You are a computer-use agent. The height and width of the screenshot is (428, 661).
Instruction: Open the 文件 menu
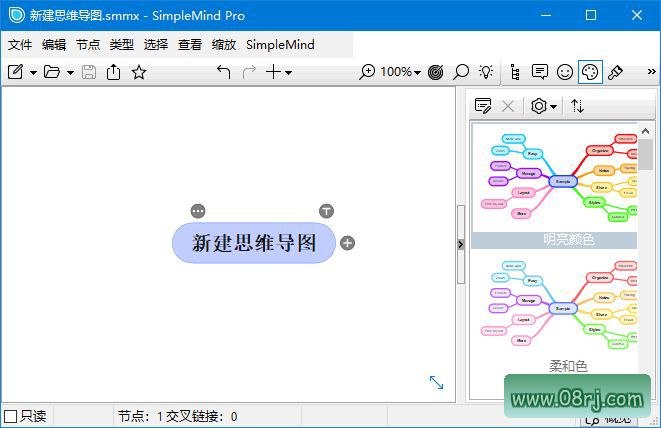click(x=20, y=44)
